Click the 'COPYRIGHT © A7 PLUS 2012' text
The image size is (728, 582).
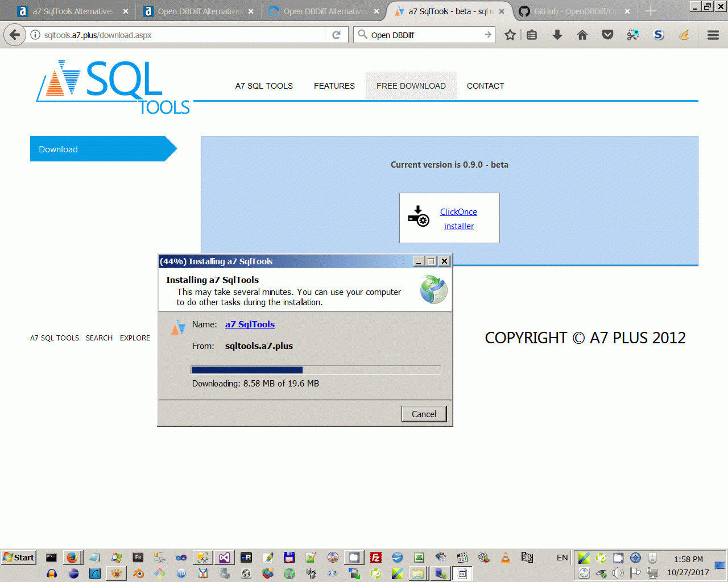pos(585,338)
